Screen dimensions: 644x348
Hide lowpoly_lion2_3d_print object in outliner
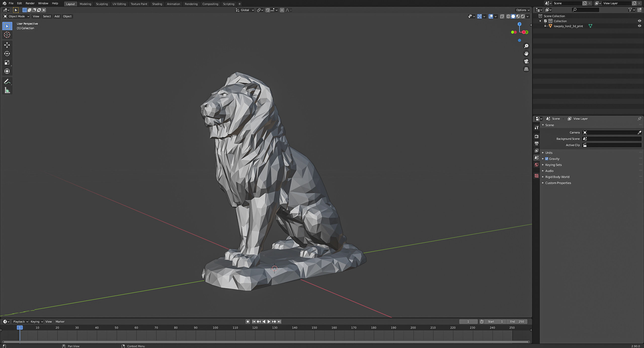[x=639, y=26]
